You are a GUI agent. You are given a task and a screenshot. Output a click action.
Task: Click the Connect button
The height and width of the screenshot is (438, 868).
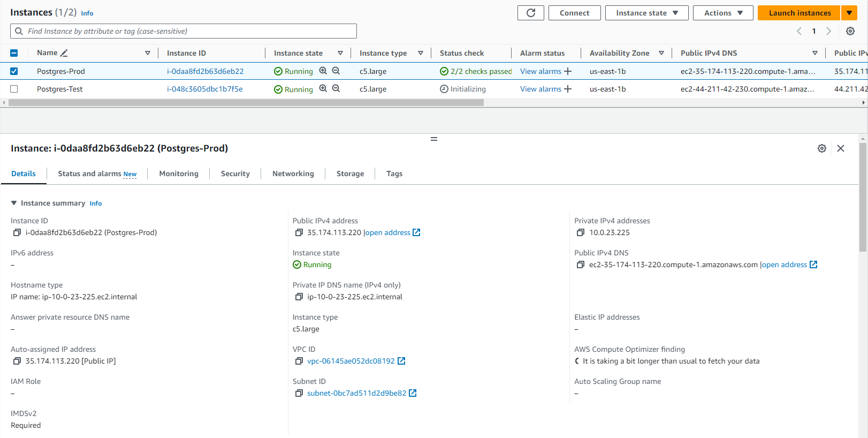tap(575, 13)
